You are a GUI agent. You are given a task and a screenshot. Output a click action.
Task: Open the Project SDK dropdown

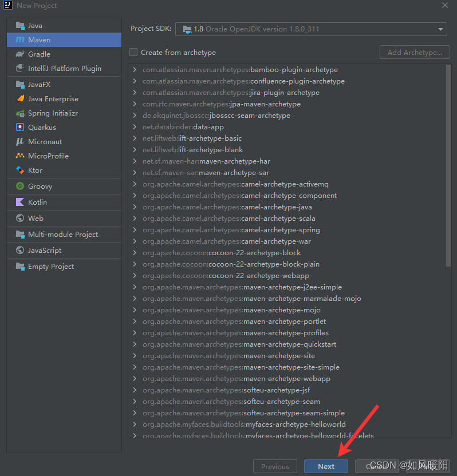(x=311, y=29)
